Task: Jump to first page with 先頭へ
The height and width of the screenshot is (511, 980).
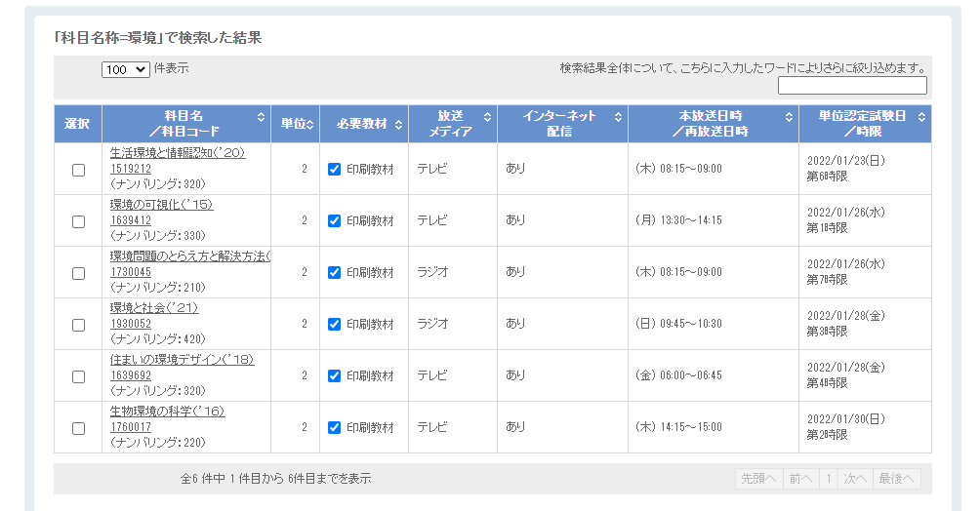Action: click(x=758, y=479)
